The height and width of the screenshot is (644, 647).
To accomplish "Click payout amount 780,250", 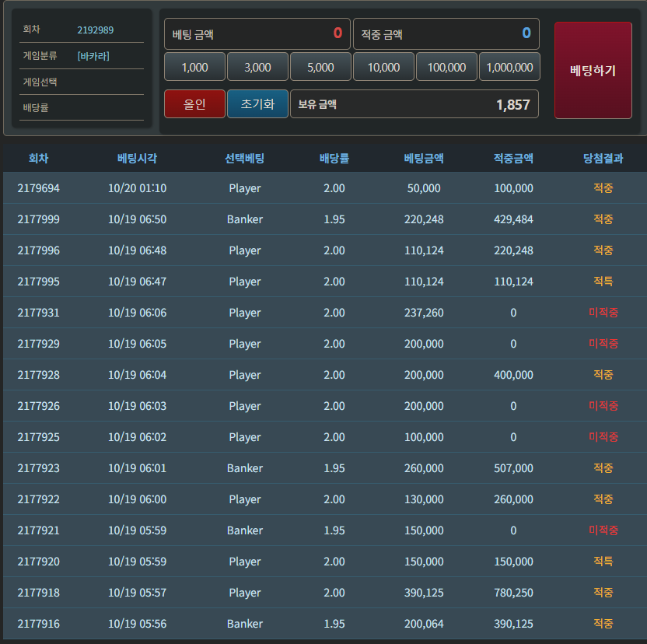I will point(513,593).
